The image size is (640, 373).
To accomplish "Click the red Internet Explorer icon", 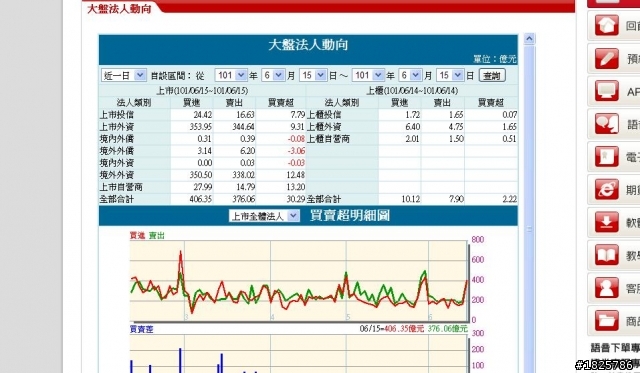I will click(607, 190).
